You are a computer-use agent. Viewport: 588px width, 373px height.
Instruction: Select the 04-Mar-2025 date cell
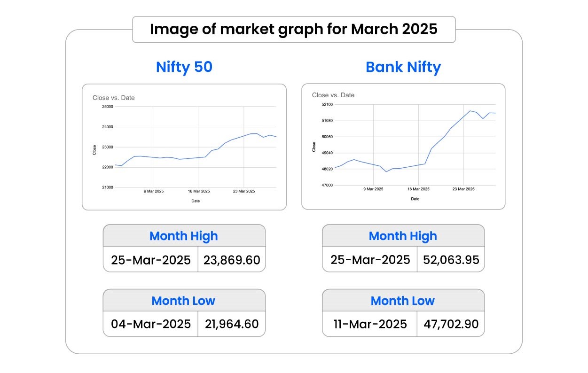(151, 324)
